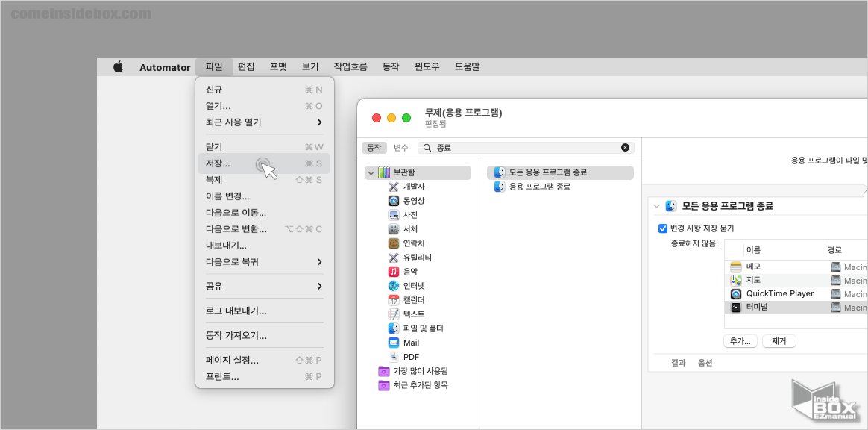Select the 인터넷 category icon
The height and width of the screenshot is (430, 868).
pyautogui.click(x=394, y=286)
